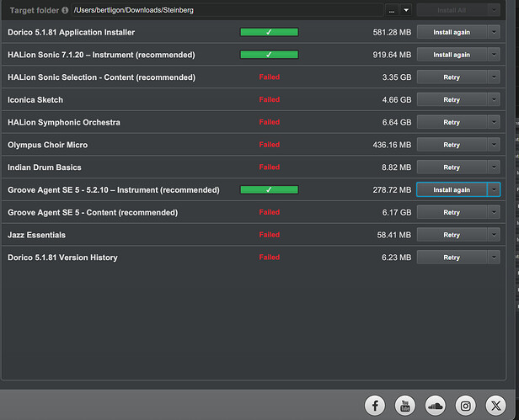Select the 6.64 GB size value
This screenshot has height=420, width=519.
pos(397,122)
